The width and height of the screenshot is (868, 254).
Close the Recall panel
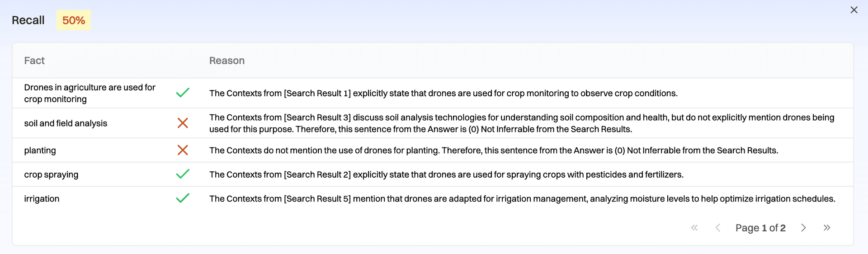pos(854,10)
